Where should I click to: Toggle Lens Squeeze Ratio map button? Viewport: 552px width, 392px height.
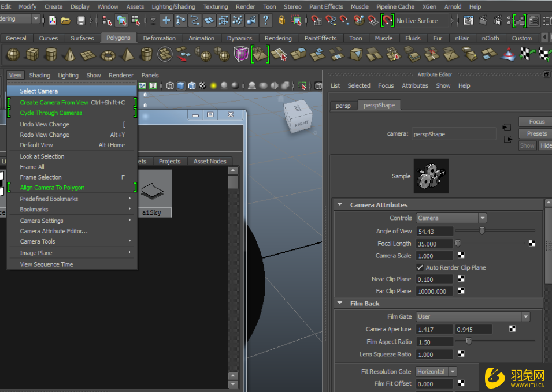461,354
